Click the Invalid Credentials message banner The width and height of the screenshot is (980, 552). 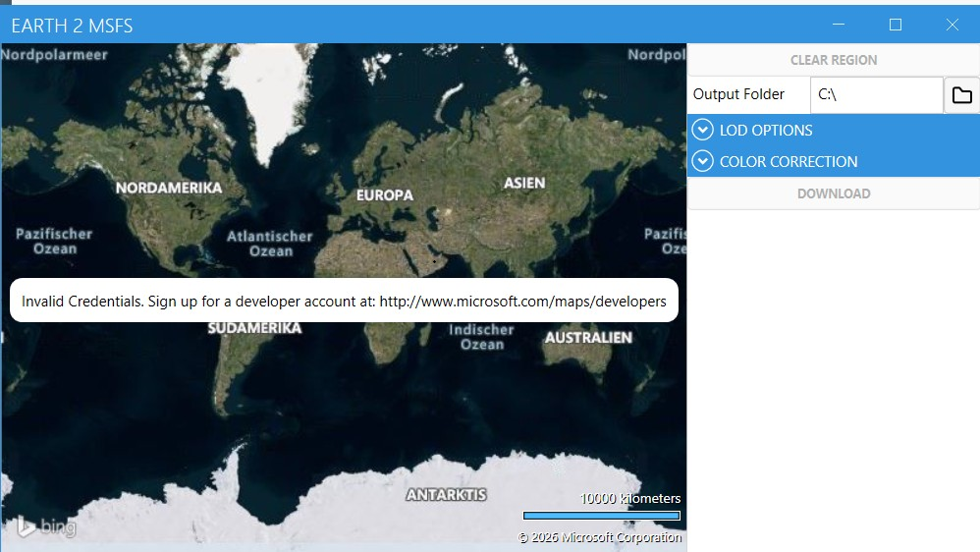344,301
